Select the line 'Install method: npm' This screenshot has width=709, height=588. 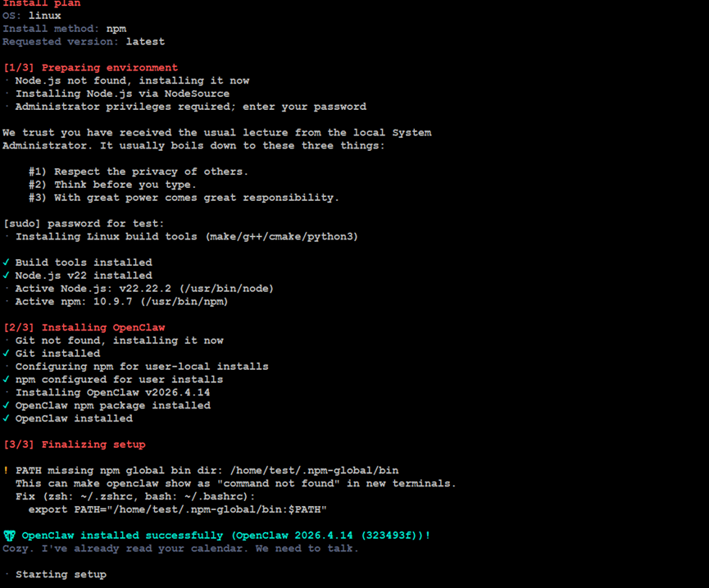(64, 29)
